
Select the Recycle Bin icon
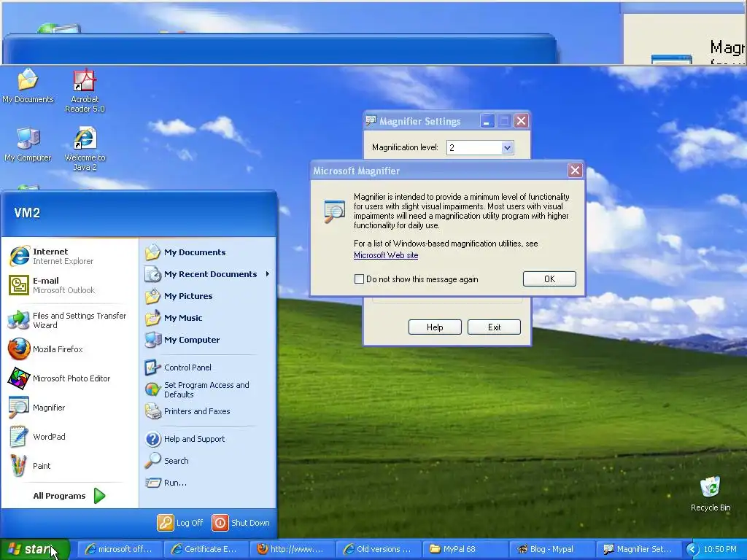click(711, 494)
